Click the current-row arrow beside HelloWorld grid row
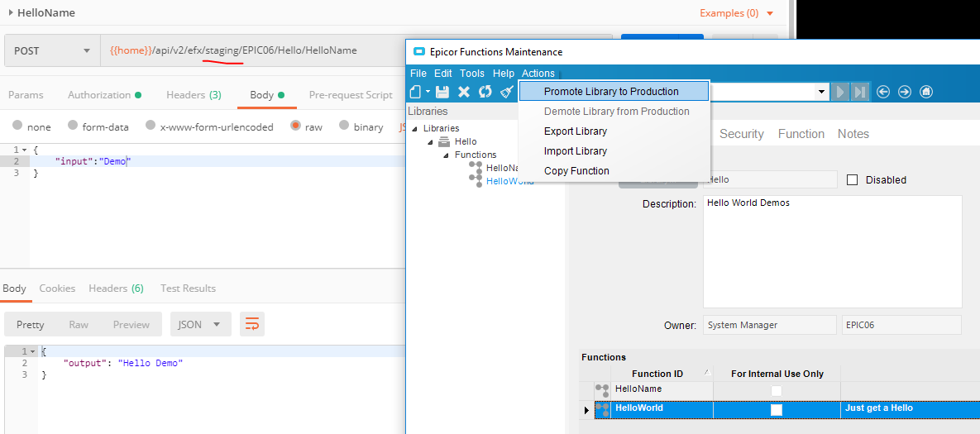The height and width of the screenshot is (434, 980). 586,410
